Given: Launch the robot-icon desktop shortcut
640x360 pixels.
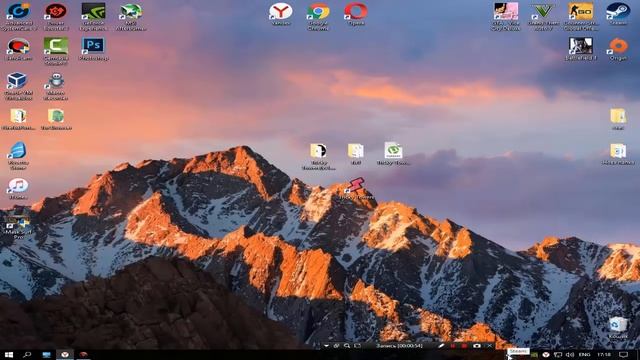Looking at the screenshot, I should (56, 86).
